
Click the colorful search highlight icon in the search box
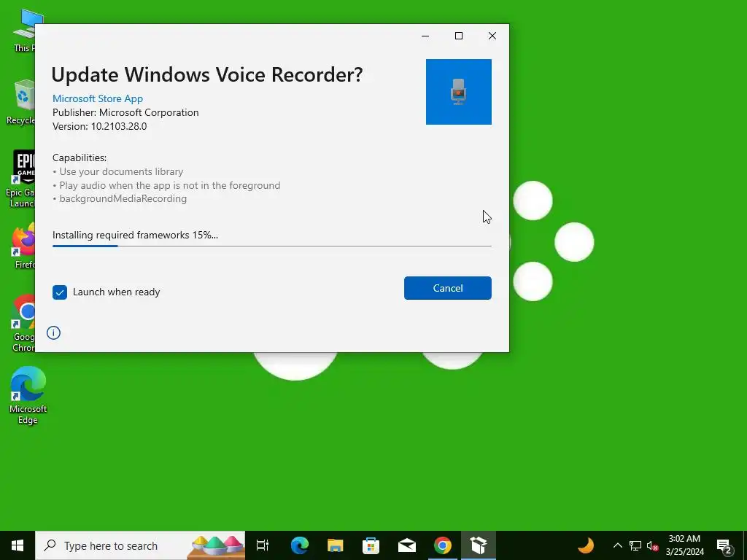click(216, 547)
